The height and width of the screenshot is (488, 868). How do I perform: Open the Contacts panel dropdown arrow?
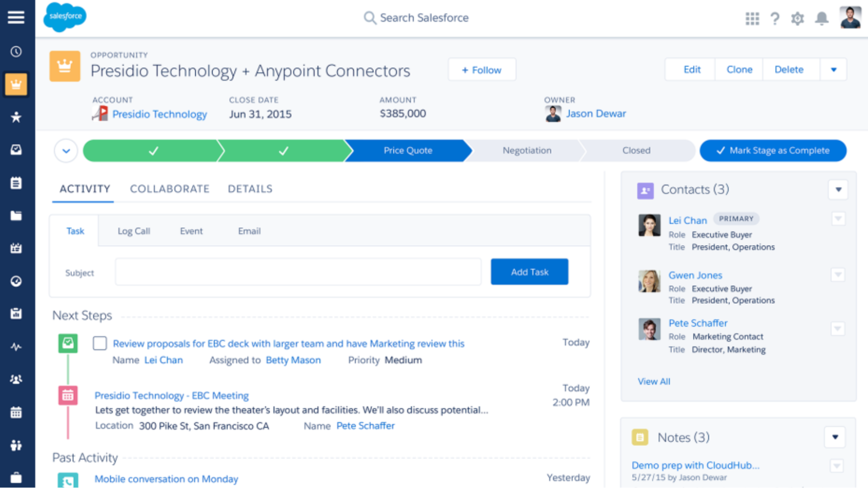[x=838, y=190]
